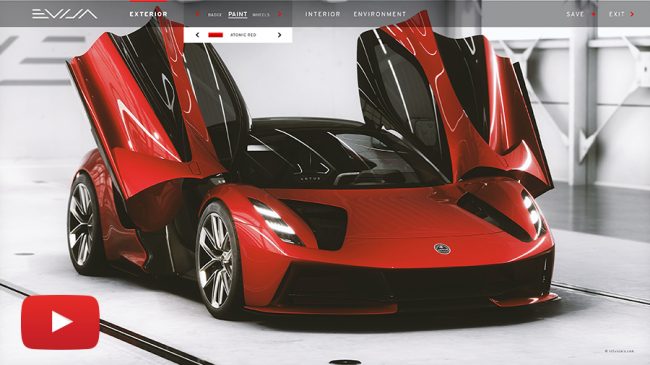Select the PAINT sub-option
Viewport: 650px width, 365px height.
pyautogui.click(x=238, y=14)
